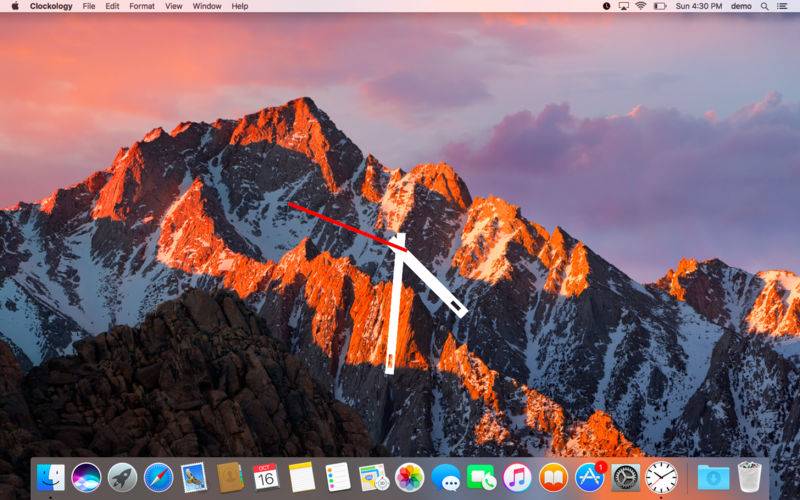The width and height of the screenshot is (800, 500).
Task: Open iBooks from the Dock
Action: pos(553,478)
